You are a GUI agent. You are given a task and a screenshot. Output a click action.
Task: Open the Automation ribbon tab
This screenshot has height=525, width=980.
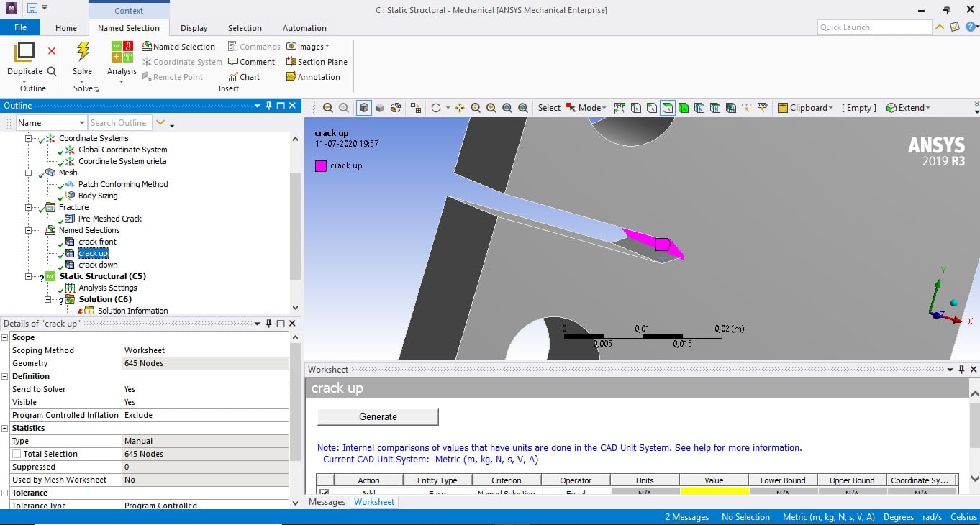[304, 28]
